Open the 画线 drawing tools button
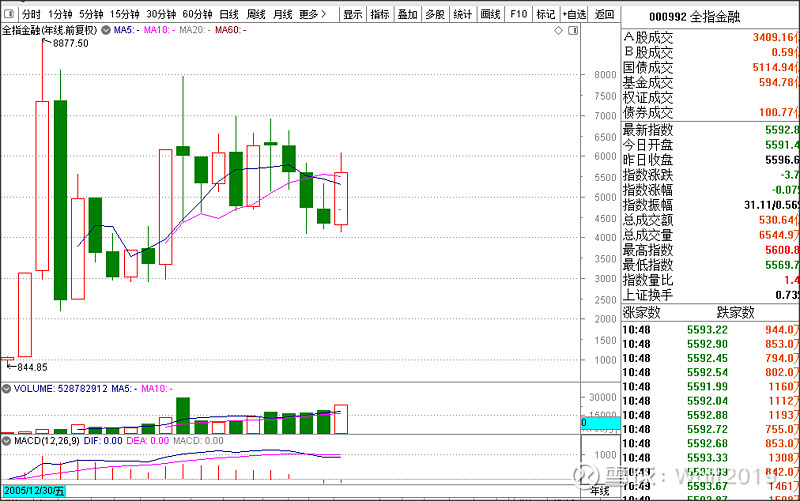 point(489,14)
